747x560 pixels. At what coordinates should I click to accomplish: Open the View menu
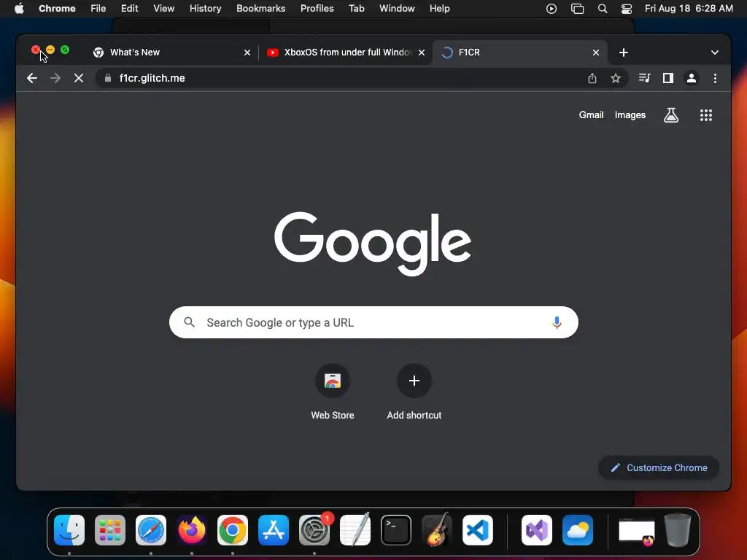point(163,9)
